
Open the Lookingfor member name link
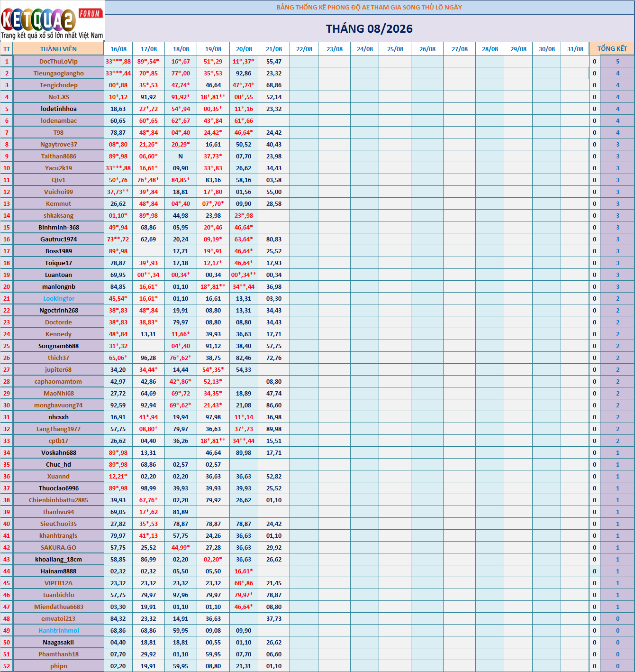(x=58, y=298)
